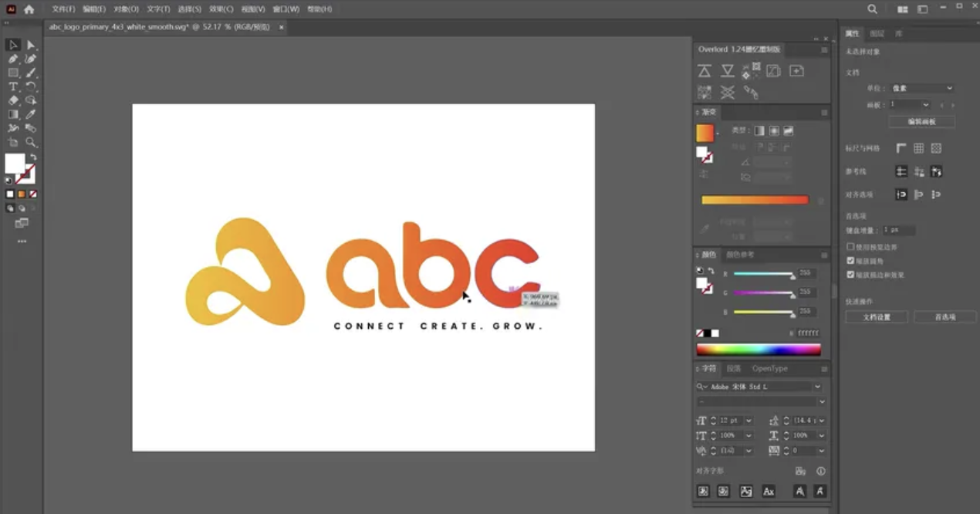Toggle show guides icon
The image size is (980, 514).
click(x=901, y=171)
